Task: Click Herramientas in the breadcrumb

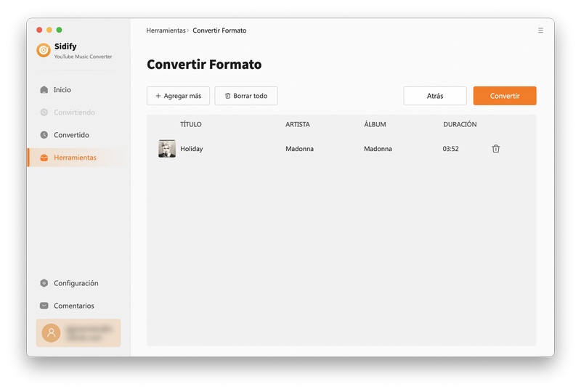Action: [x=166, y=30]
